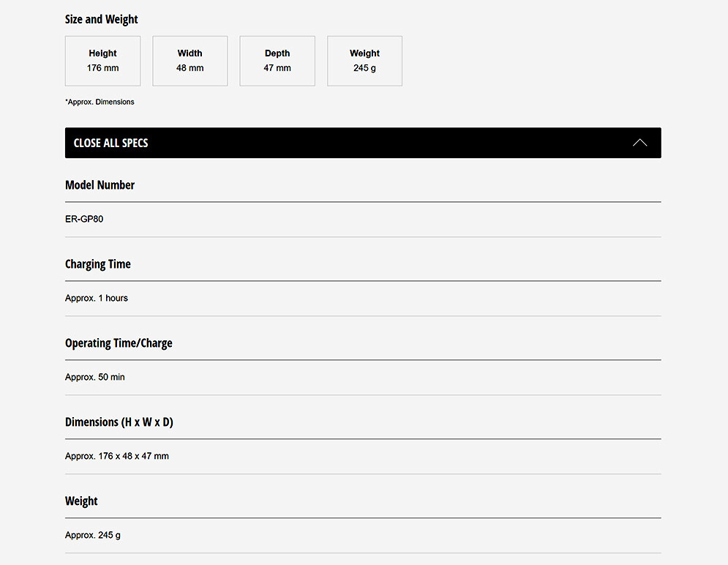Click the ER-GP80 model number value
This screenshot has height=565, width=728.
(x=84, y=219)
